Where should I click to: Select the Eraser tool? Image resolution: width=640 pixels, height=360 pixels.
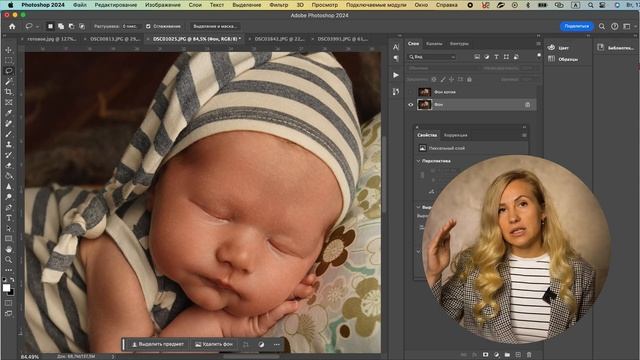(9, 166)
